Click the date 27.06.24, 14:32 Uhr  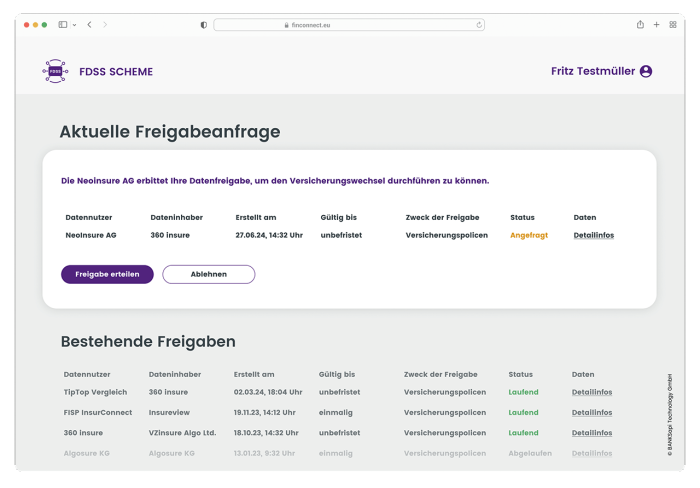[x=269, y=235]
